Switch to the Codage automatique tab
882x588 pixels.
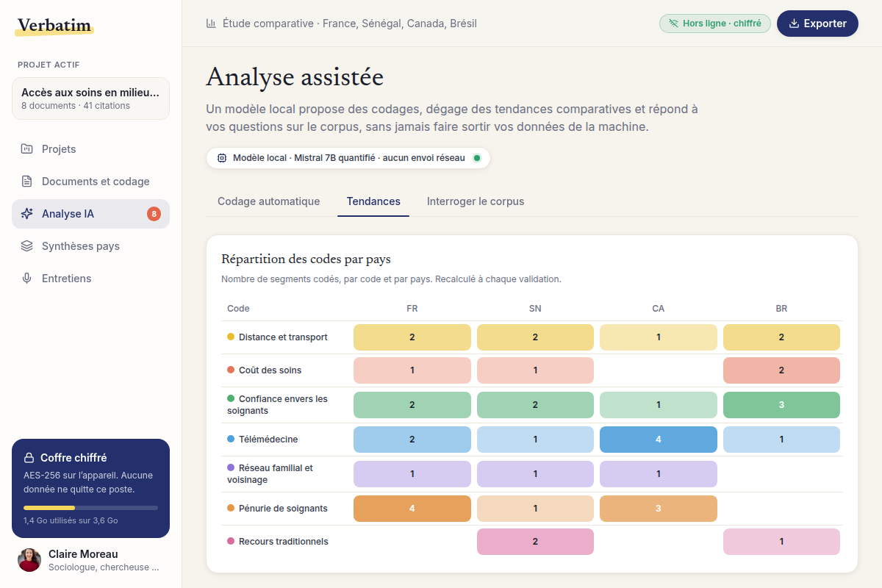click(269, 201)
